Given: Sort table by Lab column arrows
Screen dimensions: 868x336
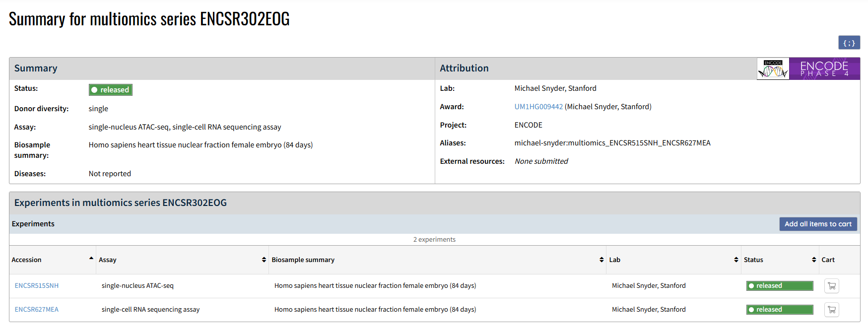Looking at the screenshot, I should click(x=736, y=260).
